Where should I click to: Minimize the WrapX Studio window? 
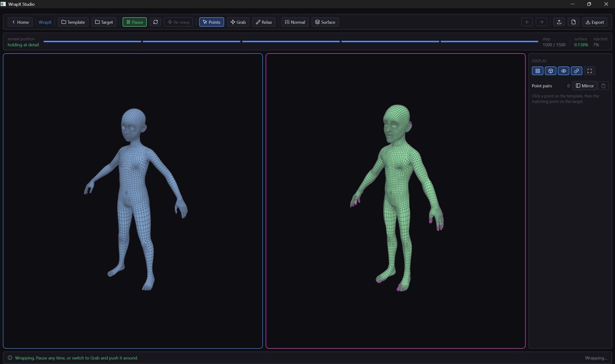click(x=572, y=4)
